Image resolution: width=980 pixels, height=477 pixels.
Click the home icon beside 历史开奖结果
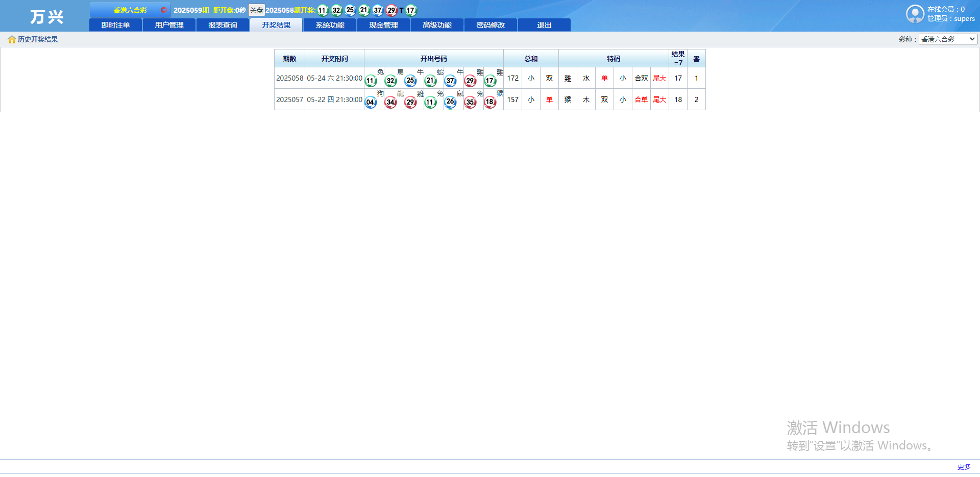(x=11, y=40)
